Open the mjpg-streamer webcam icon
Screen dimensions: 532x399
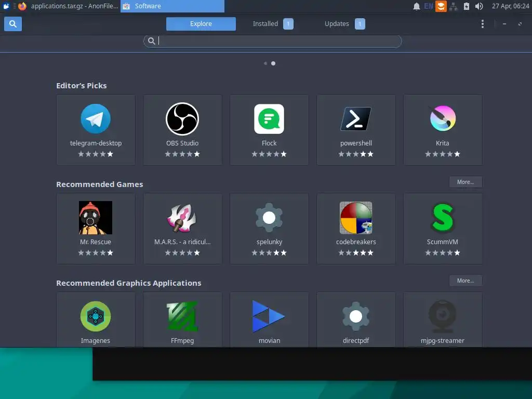coord(443,316)
